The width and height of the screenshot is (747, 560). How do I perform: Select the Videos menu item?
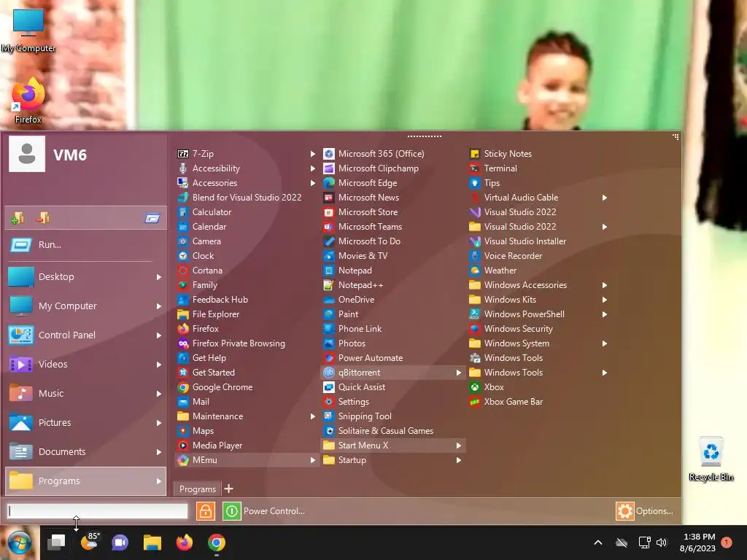pos(86,365)
